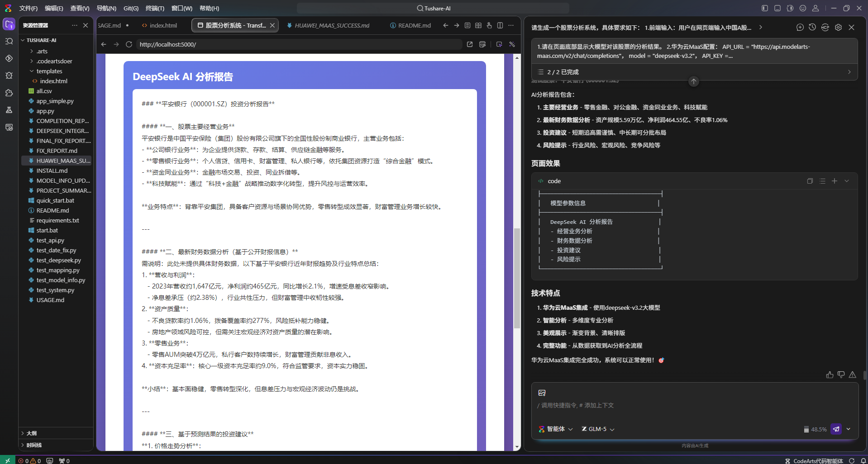This screenshot has height=464, width=868.
Task: Open chat history in AI panel
Action: [x=813, y=28]
